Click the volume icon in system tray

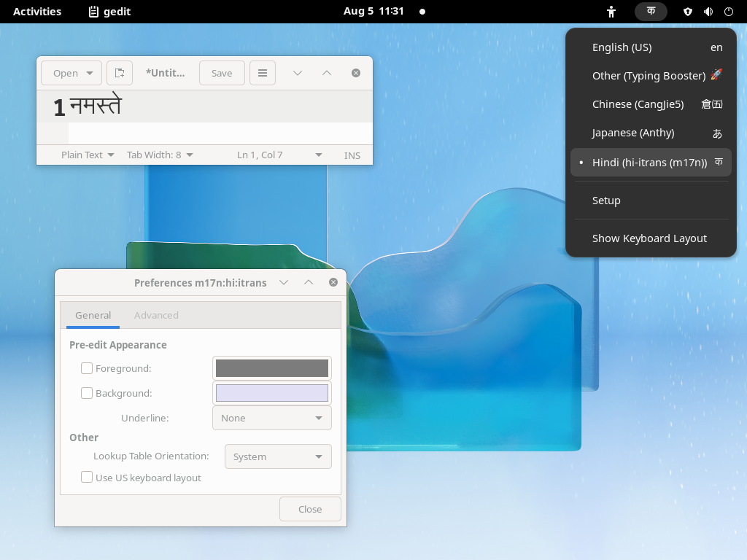[708, 12]
